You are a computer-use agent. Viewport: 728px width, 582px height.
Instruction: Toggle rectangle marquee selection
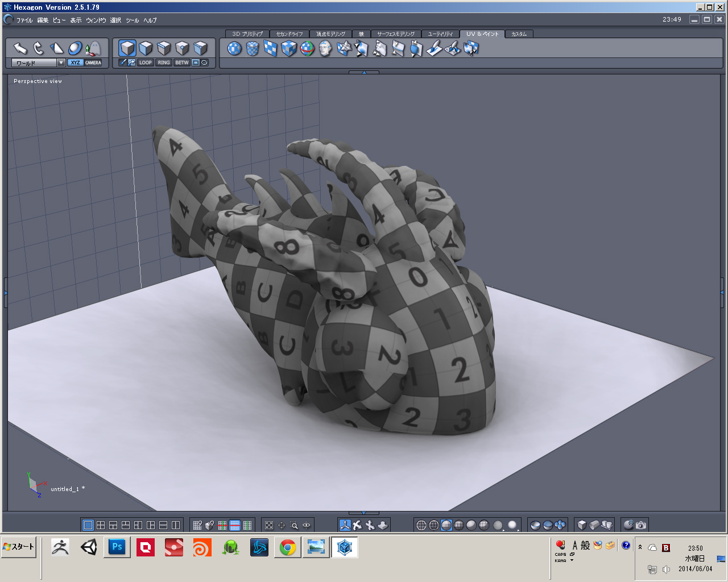[x=196, y=63]
